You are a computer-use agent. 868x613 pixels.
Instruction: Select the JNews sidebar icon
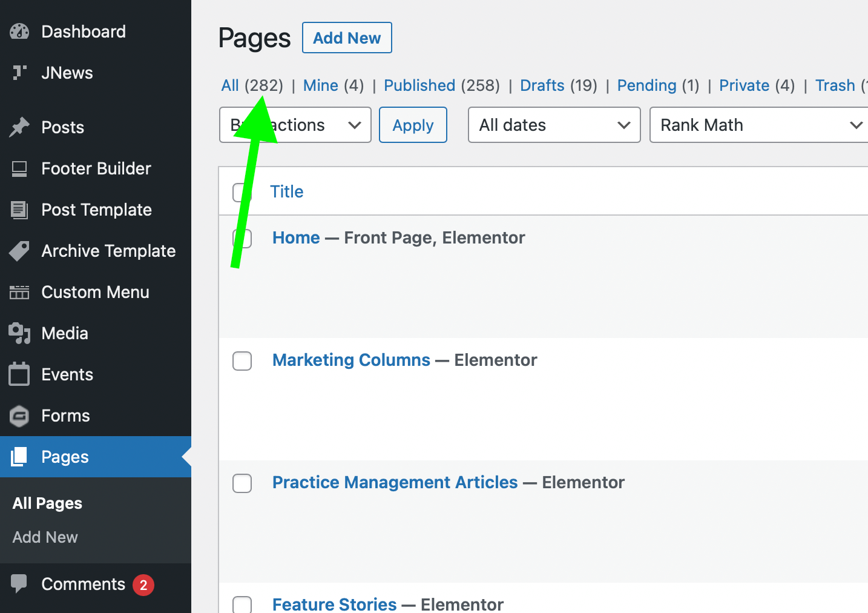[19, 73]
